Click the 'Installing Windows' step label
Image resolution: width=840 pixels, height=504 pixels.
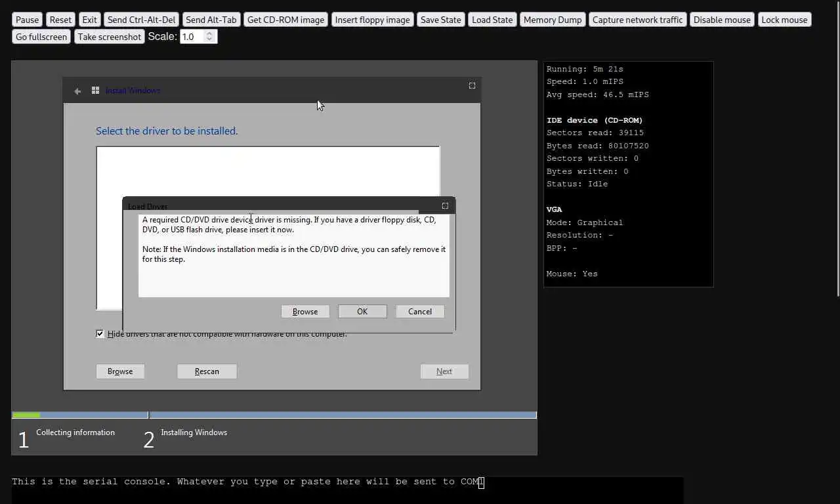(194, 432)
